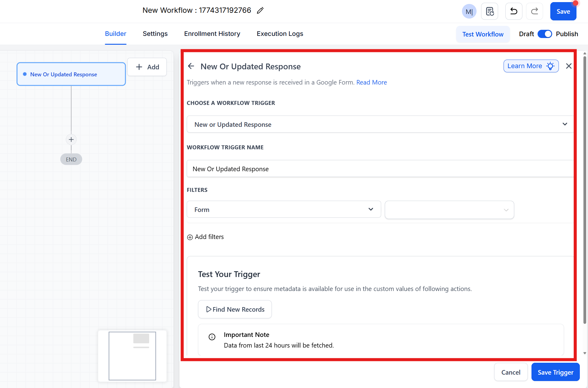588x388 pixels.
Task: Open the Read More link
Action: 371,82
